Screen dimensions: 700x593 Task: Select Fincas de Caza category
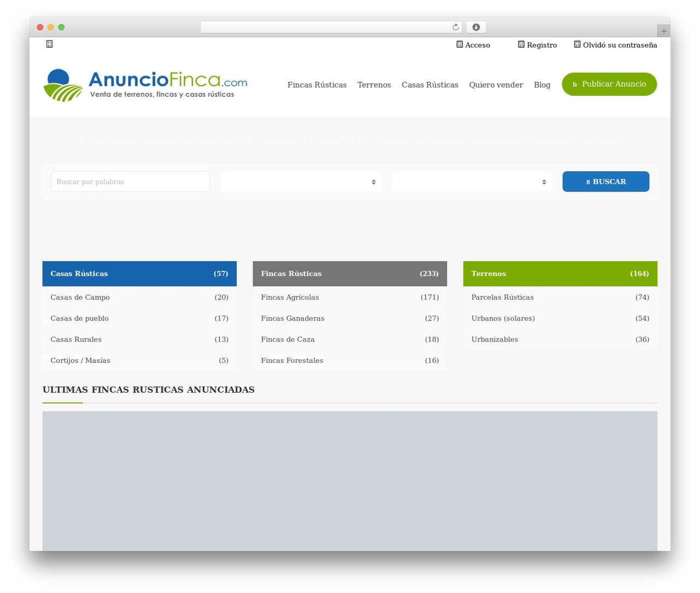point(350,339)
